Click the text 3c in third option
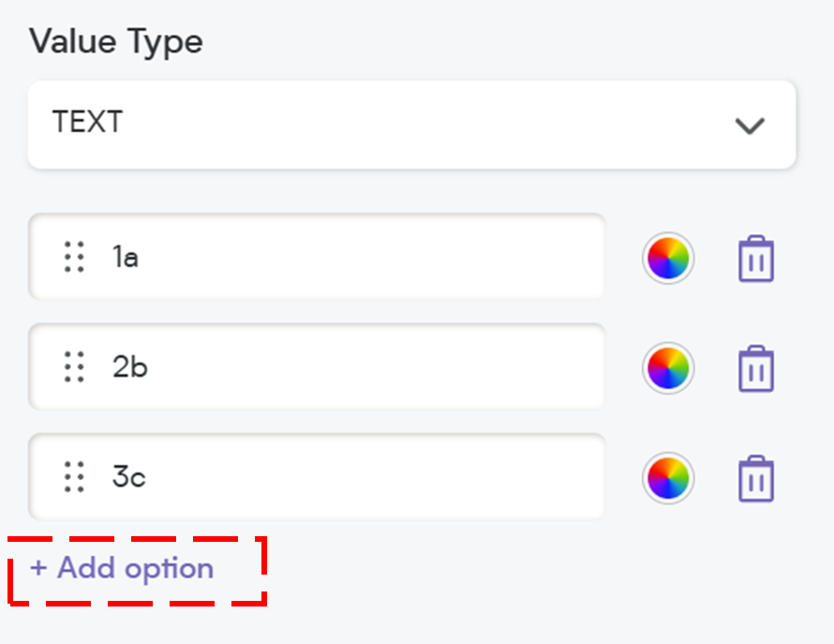The height and width of the screenshot is (644, 834). (x=128, y=476)
